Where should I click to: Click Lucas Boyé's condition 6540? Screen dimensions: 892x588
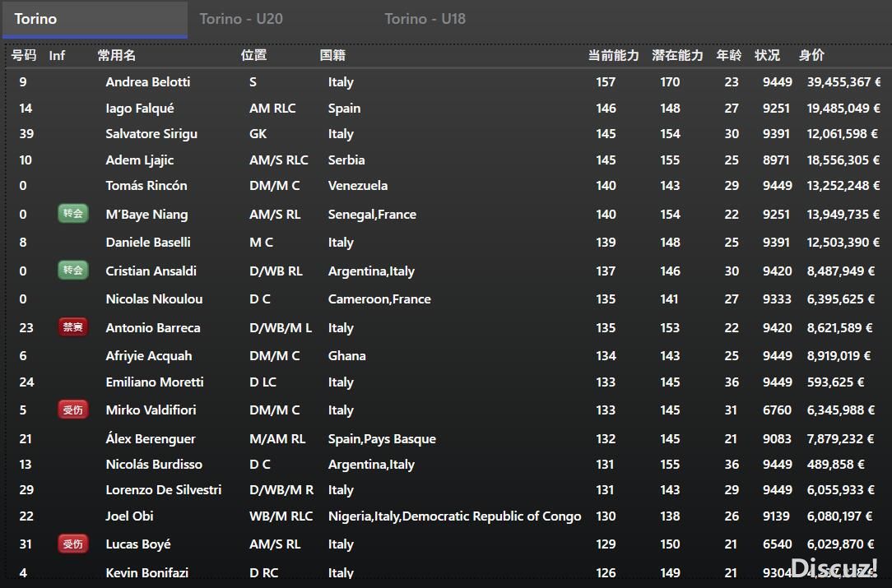(777, 544)
